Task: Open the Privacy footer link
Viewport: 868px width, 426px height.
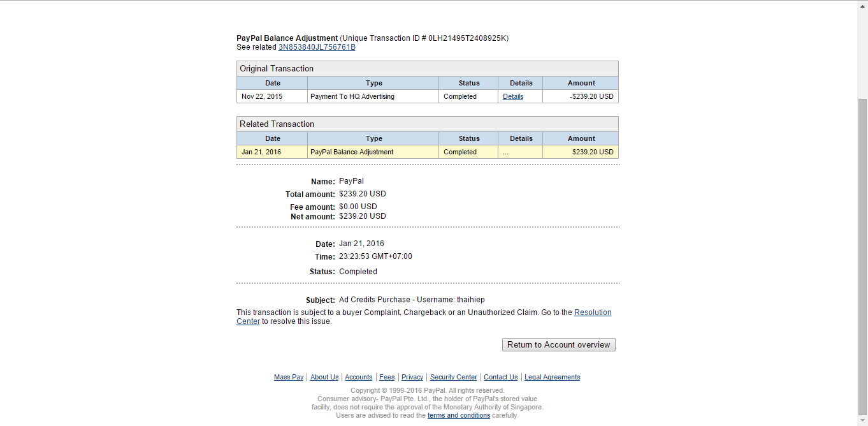Action: (412, 377)
